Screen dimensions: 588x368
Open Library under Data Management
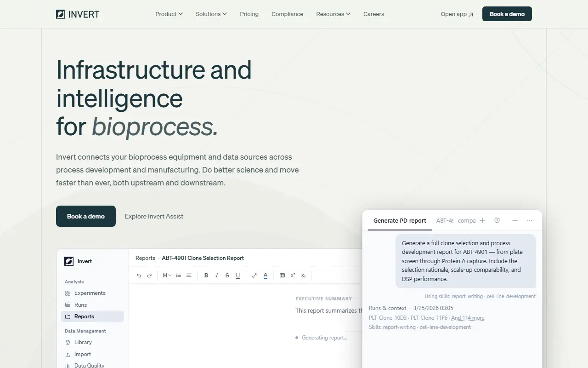[x=92, y=342]
